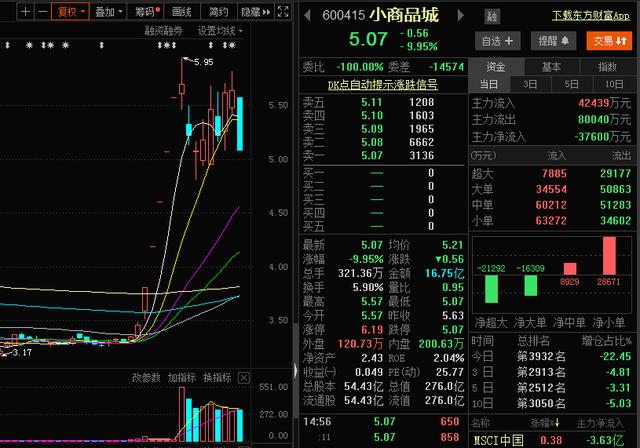Select 当日 period tab
This screenshot has height=448, width=640.
click(489, 84)
